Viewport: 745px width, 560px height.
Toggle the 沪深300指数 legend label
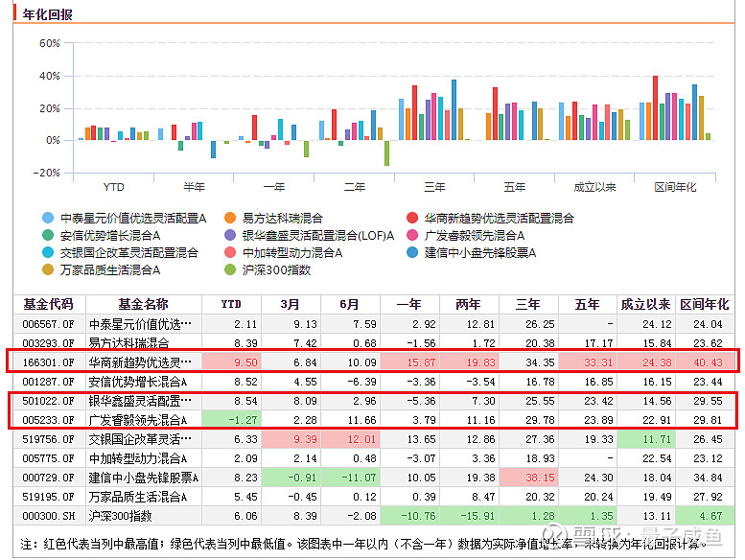pyautogui.click(x=276, y=269)
